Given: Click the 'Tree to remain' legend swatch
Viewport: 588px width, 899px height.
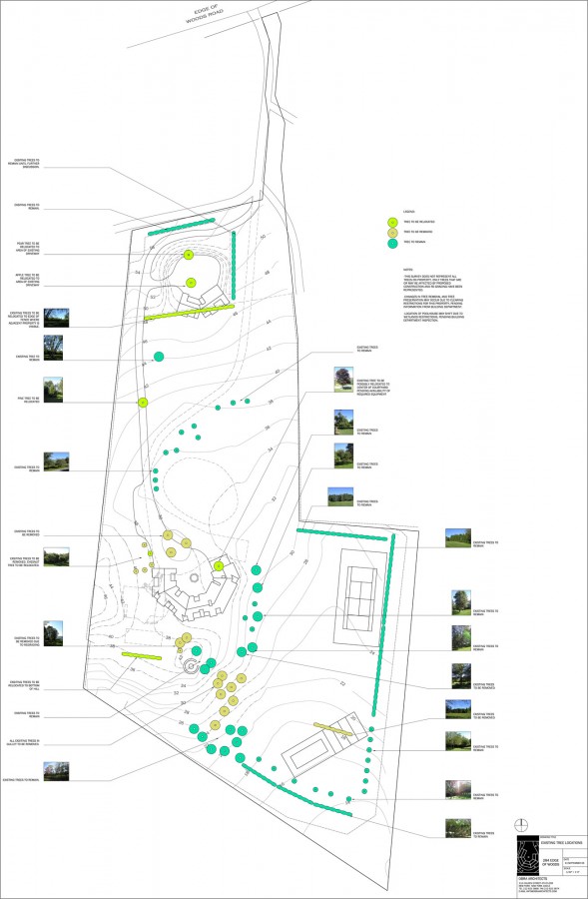Looking at the screenshot, I should tap(392, 243).
